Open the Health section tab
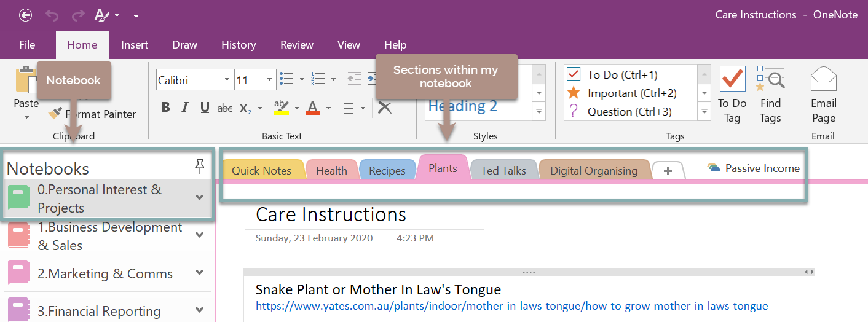 [x=332, y=171]
